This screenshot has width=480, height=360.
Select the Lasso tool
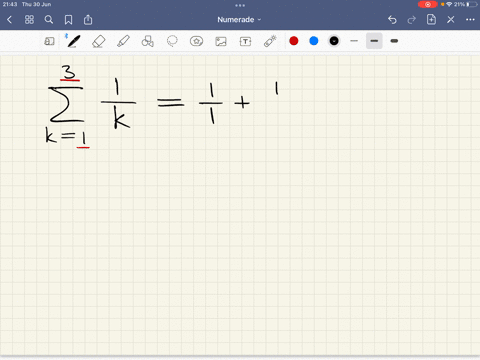(172, 41)
